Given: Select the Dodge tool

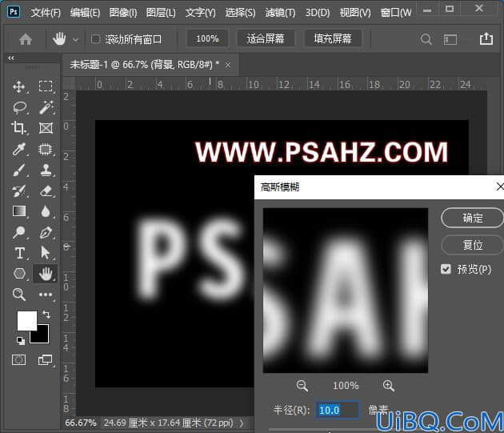Looking at the screenshot, I should [18, 232].
